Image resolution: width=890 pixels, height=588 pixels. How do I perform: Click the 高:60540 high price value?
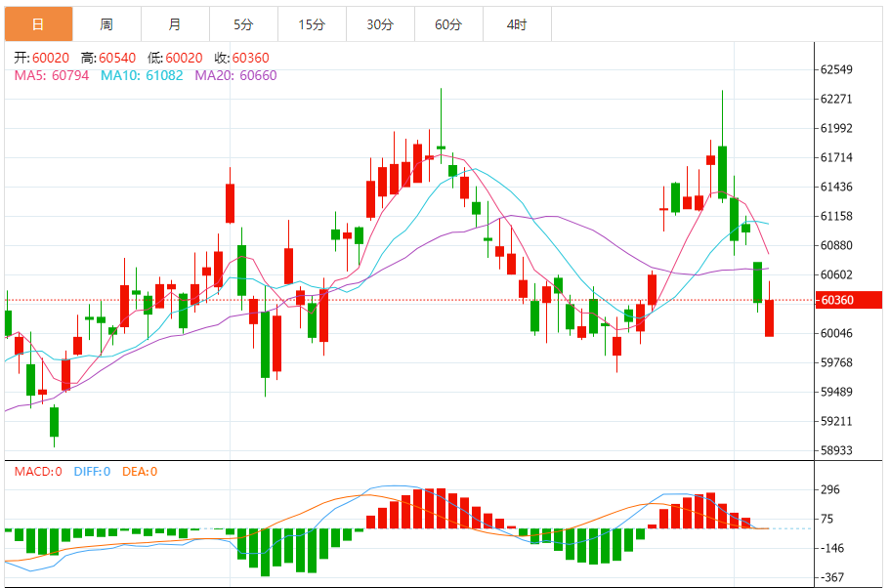(107, 58)
